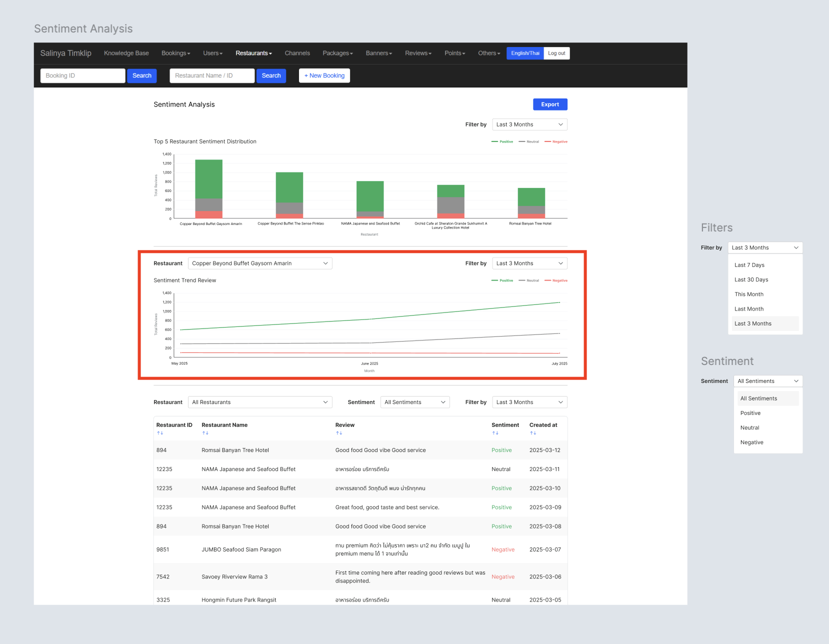Click the Export button
The height and width of the screenshot is (644, 829).
pyautogui.click(x=549, y=104)
